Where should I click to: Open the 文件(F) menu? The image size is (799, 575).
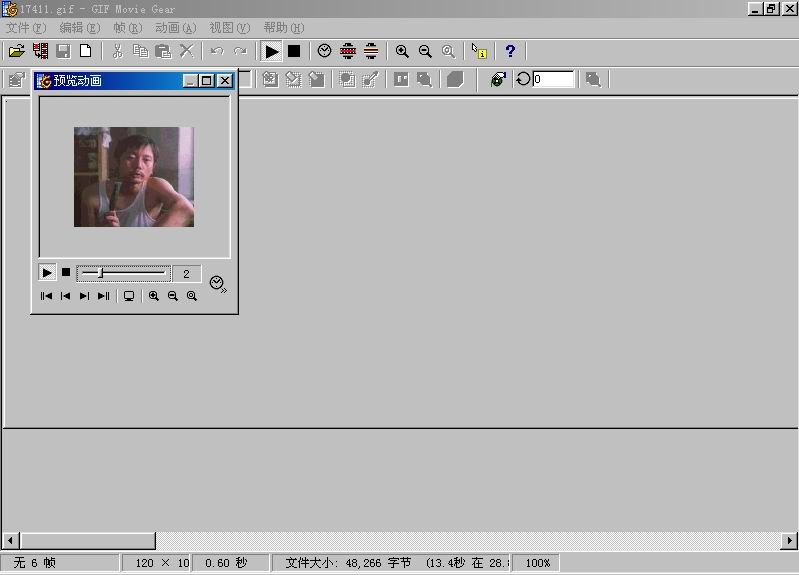tap(25, 28)
